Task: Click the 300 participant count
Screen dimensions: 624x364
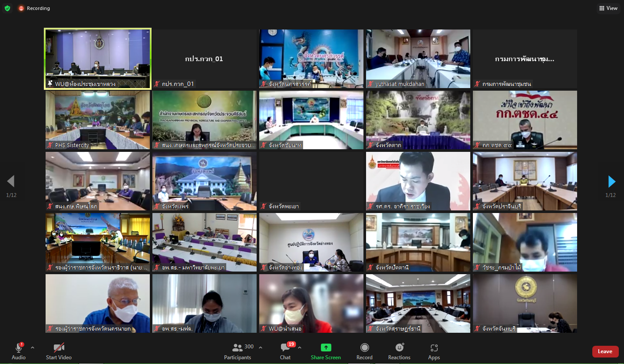Action: pos(249,347)
